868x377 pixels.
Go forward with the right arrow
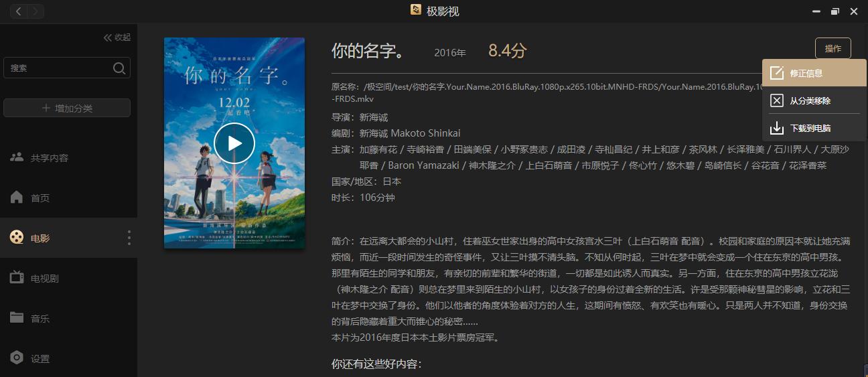(x=35, y=11)
